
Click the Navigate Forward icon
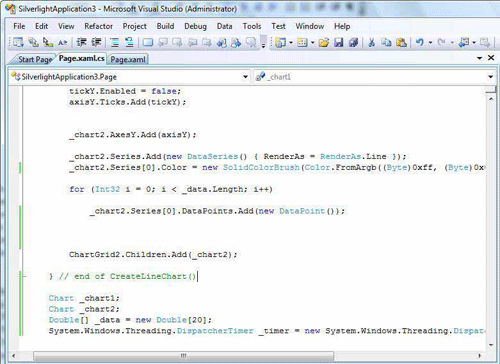coord(485,43)
